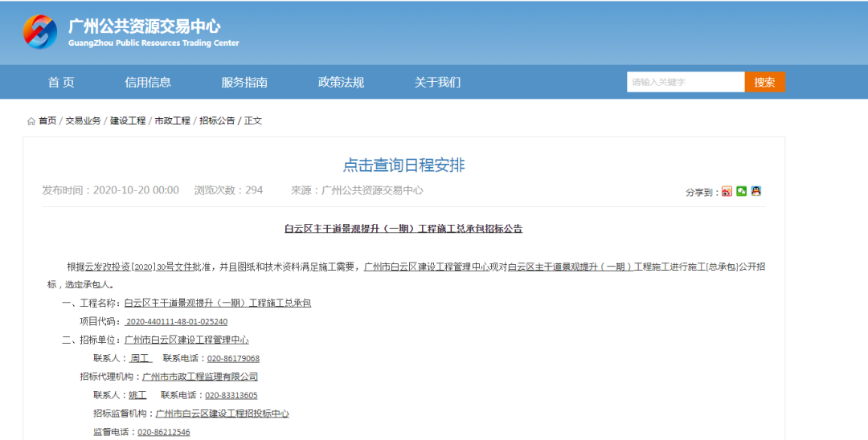Click 点击查询日程安排 heading link
The height and width of the screenshot is (440, 868).
403,165
